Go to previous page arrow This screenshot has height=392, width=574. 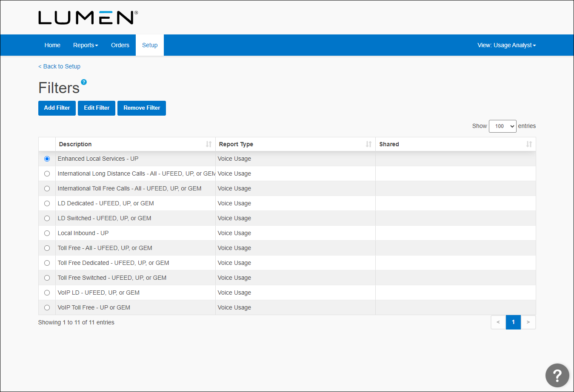(x=498, y=322)
